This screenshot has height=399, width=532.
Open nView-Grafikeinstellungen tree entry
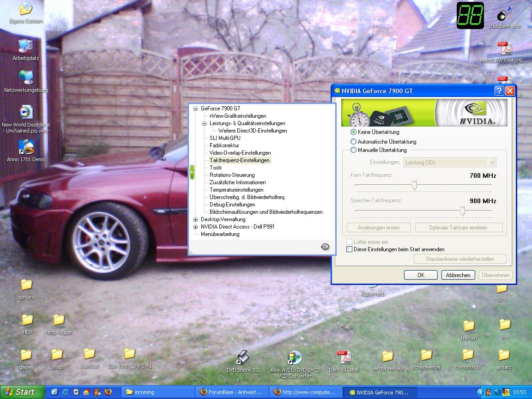238,116
